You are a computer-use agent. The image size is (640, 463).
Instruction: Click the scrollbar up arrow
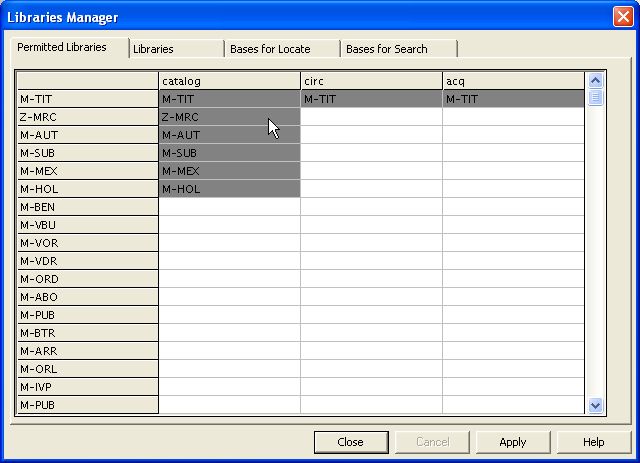[596, 80]
